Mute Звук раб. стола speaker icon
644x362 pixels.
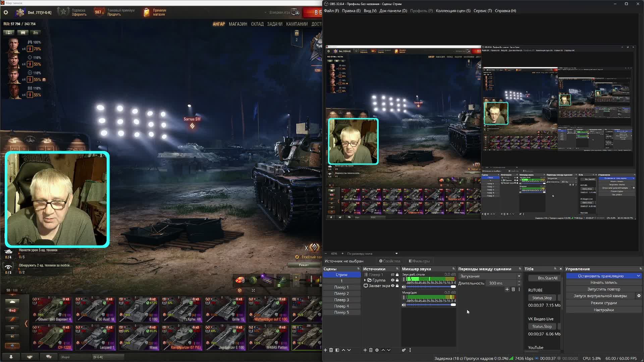click(404, 287)
